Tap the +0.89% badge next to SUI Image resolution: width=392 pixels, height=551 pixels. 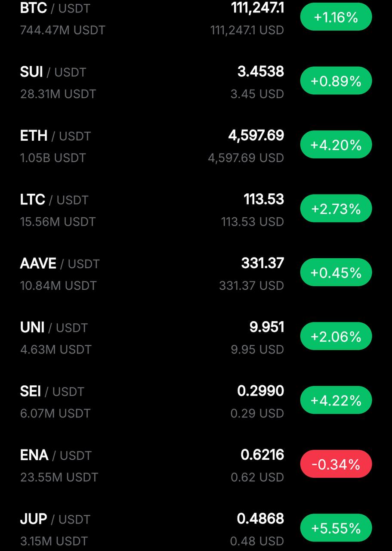tap(336, 80)
